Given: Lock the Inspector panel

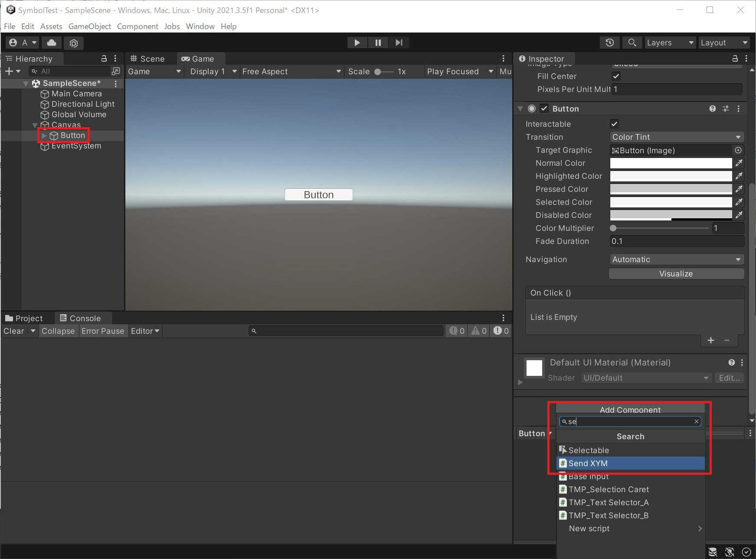Looking at the screenshot, I should click(735, 58).
